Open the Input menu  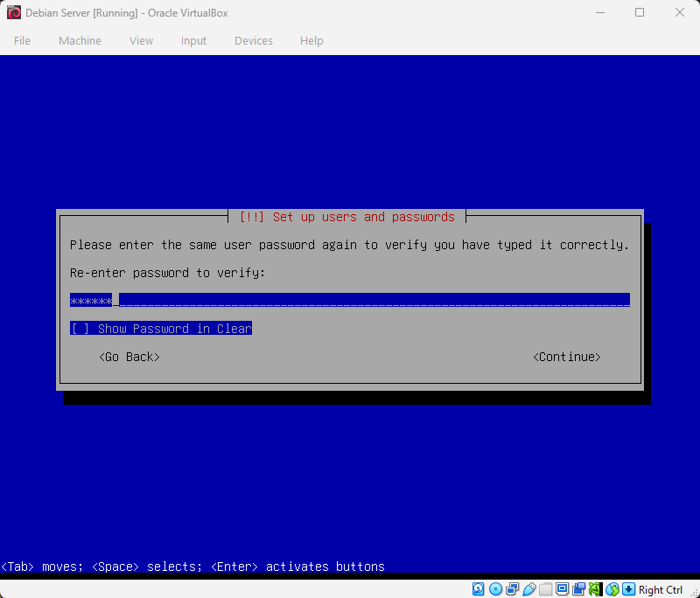click(x=193, y=40)
